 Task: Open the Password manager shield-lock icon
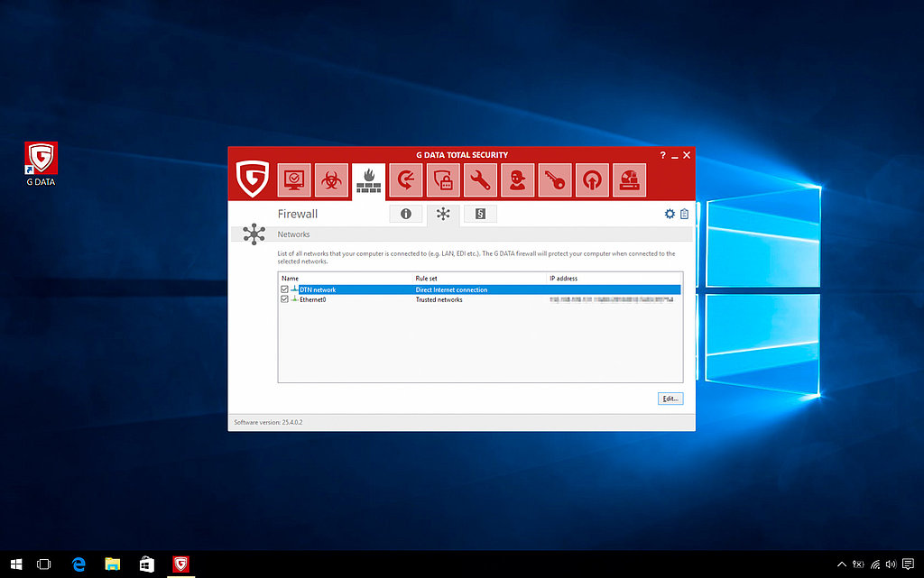(x=443, y=180)
